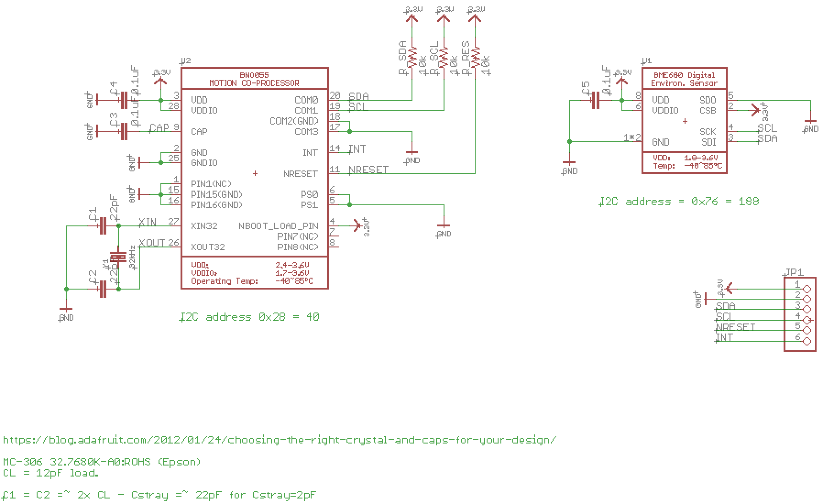The image size is (823, 504).
Task: Select GND symbol on PIN15/PIN16 pins
Action: pyautogui.click(x=139, y=195)
